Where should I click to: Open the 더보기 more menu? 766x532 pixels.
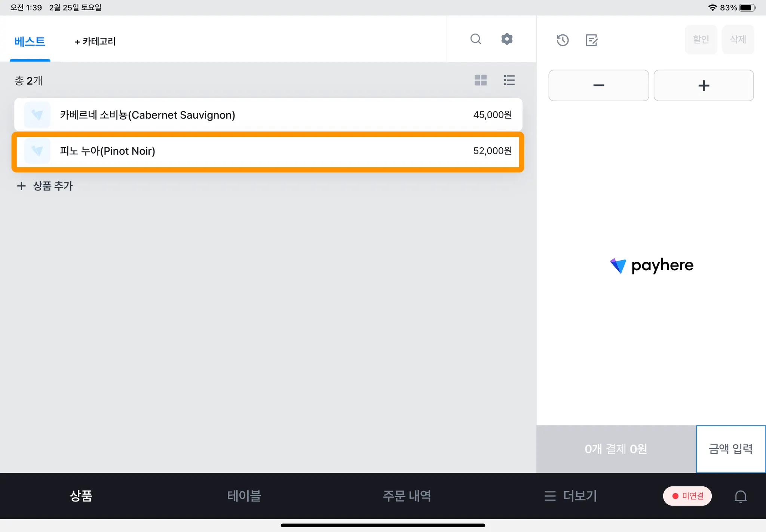(571, 496)
